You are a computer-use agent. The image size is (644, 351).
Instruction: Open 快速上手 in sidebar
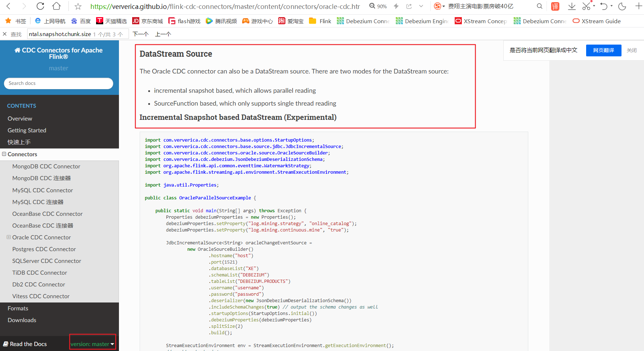point(19,142)
